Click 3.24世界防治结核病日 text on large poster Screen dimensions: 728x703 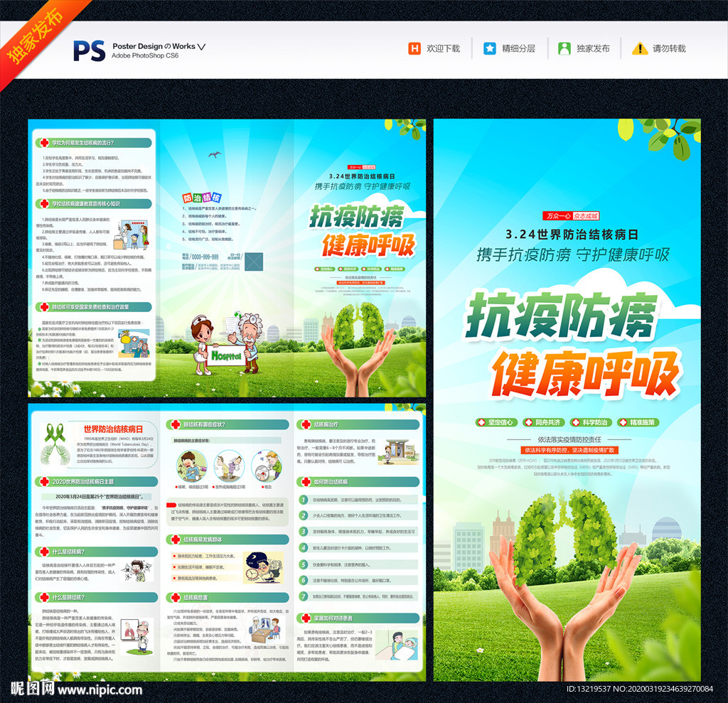coord(572,235)
